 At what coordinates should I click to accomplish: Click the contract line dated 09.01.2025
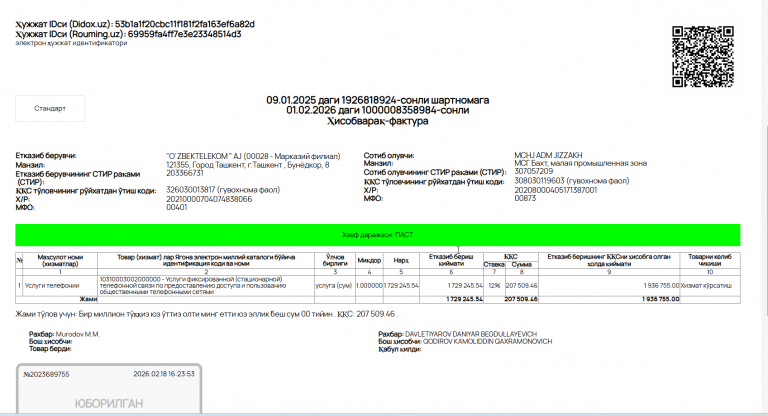(x=378, y=100)
